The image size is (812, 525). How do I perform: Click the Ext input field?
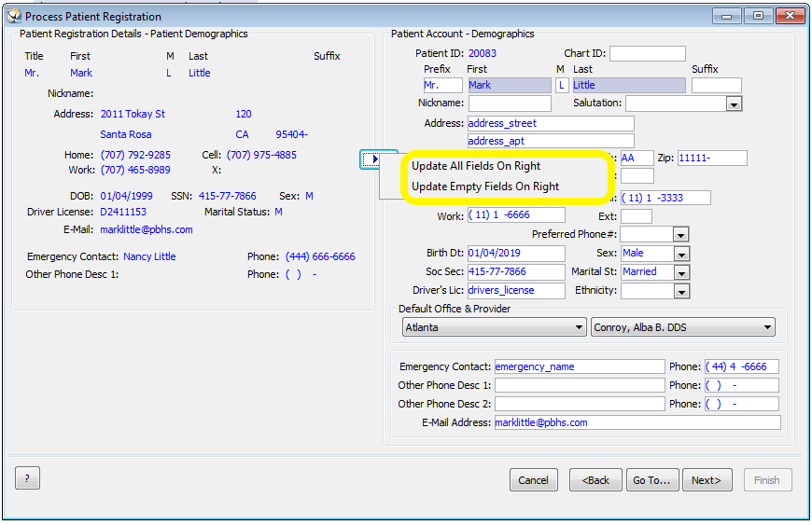[x=637, y=216]
